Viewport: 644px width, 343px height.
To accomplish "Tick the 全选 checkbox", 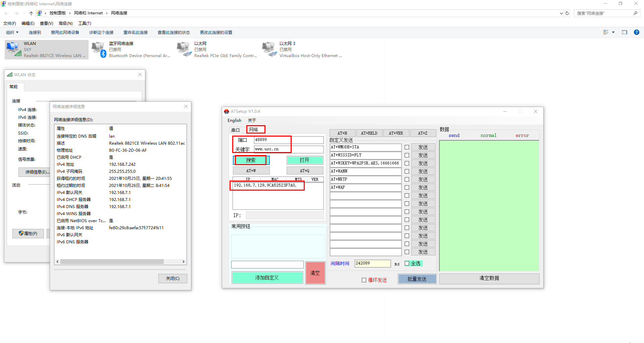I will click(x=407, y=263).
